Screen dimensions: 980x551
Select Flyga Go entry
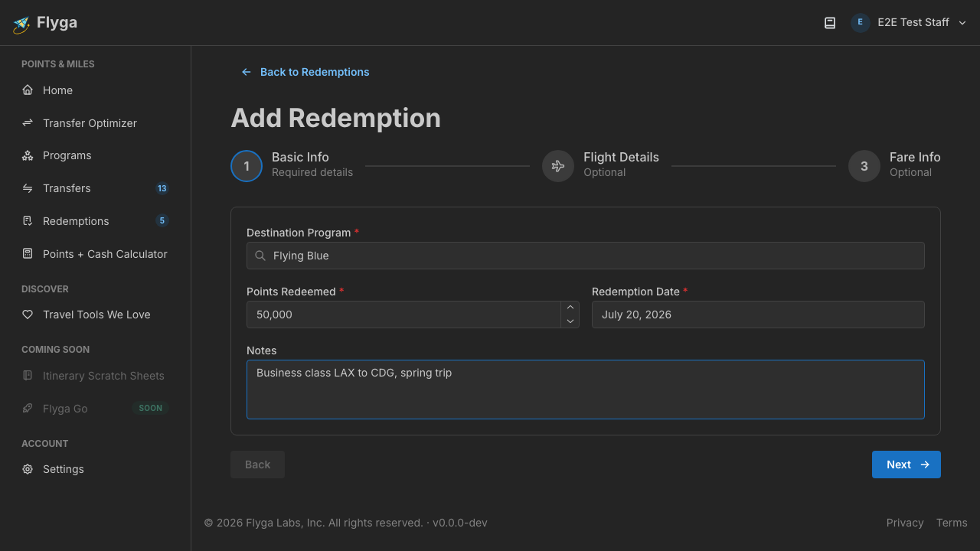coord(95,409)
